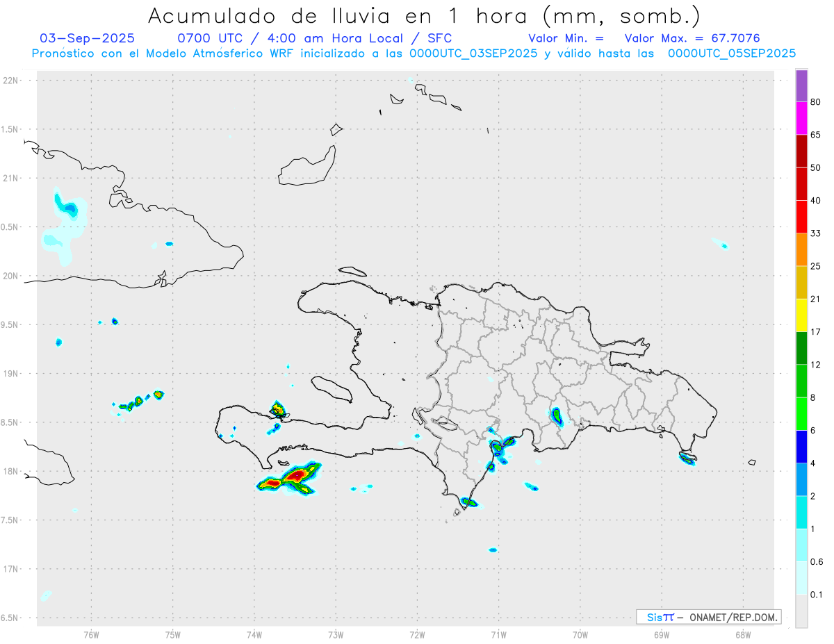Viewport: 834px width, 644px height.
Task: Click the "70W" longitude label
Action: coord(580,634)
